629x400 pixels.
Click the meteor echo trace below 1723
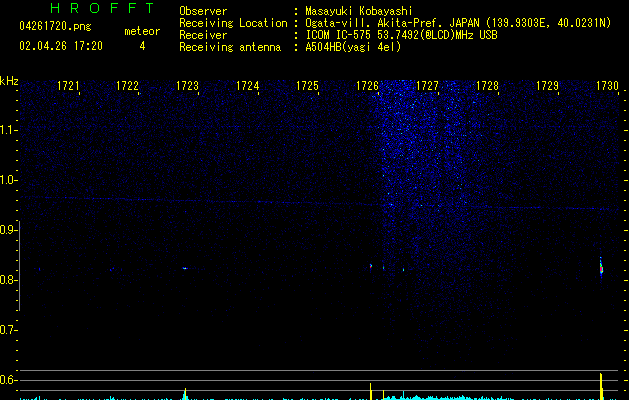click(x=185, y=268)
